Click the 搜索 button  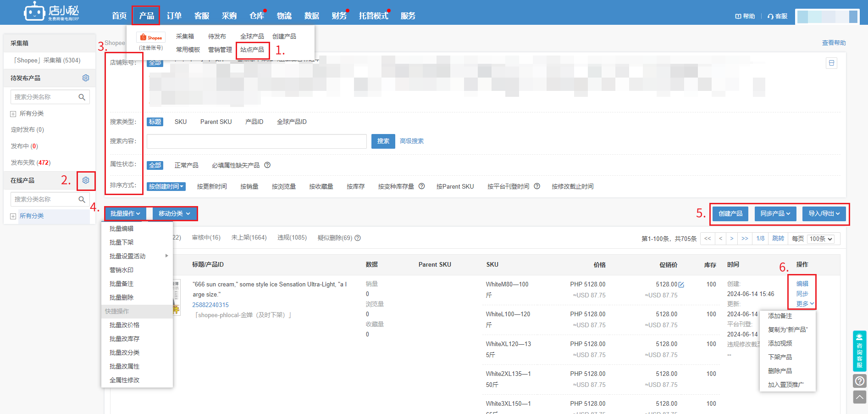[x=383, y=141]
